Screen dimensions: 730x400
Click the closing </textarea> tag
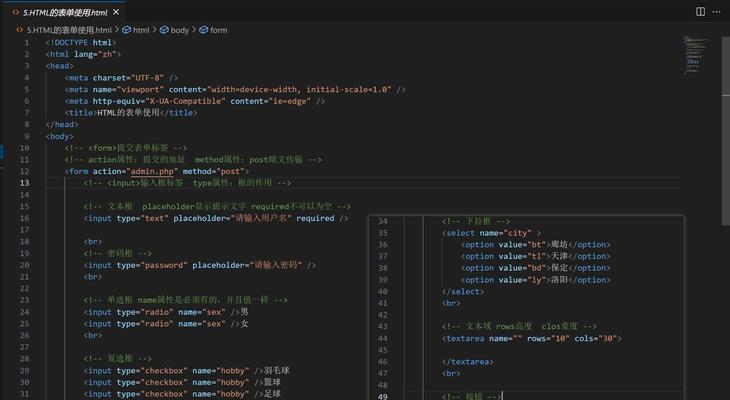click(x=468, y=362)
